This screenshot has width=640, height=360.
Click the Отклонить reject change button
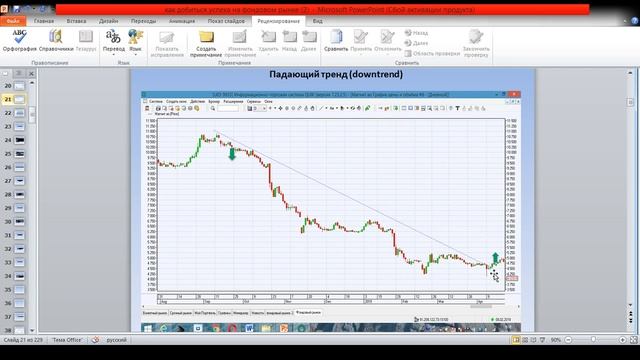pyautogui.click(x=388, y=41)
